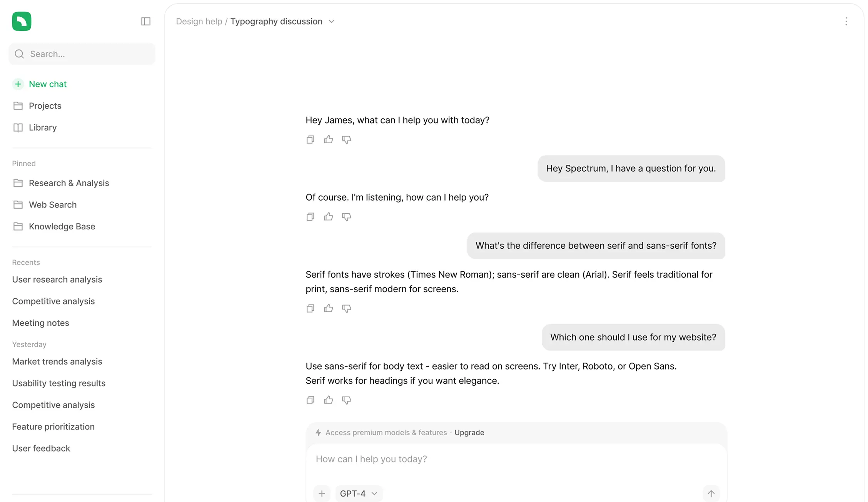Open the Knowledge Base folder
Image resolution: width=868 pixels, height=502 pixels.
click(62, 226)
